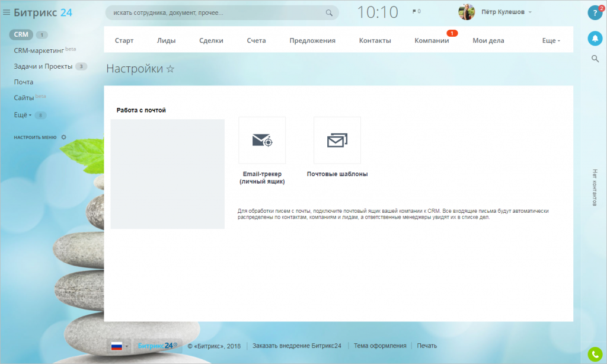Click the CRM counter badge showing 1

click(42, 35)
